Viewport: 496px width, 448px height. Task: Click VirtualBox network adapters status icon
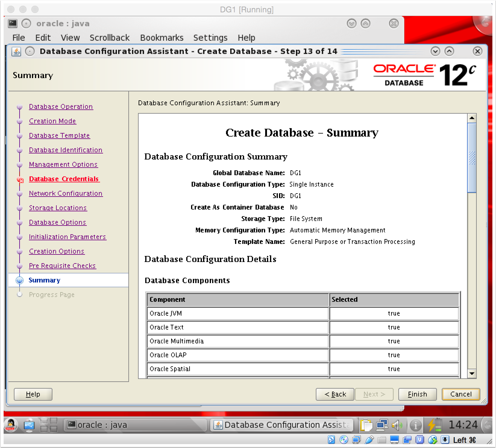(x=356, y=440)
